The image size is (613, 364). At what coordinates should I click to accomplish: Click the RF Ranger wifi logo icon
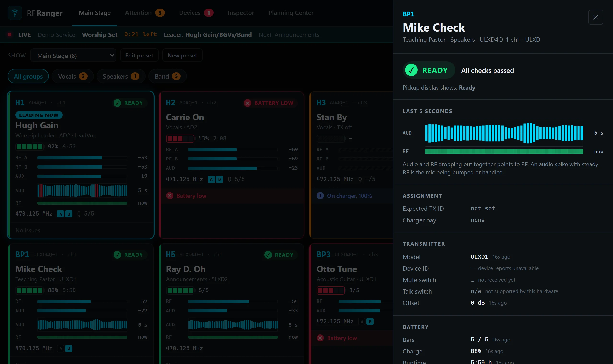click(x=15, y=13)
